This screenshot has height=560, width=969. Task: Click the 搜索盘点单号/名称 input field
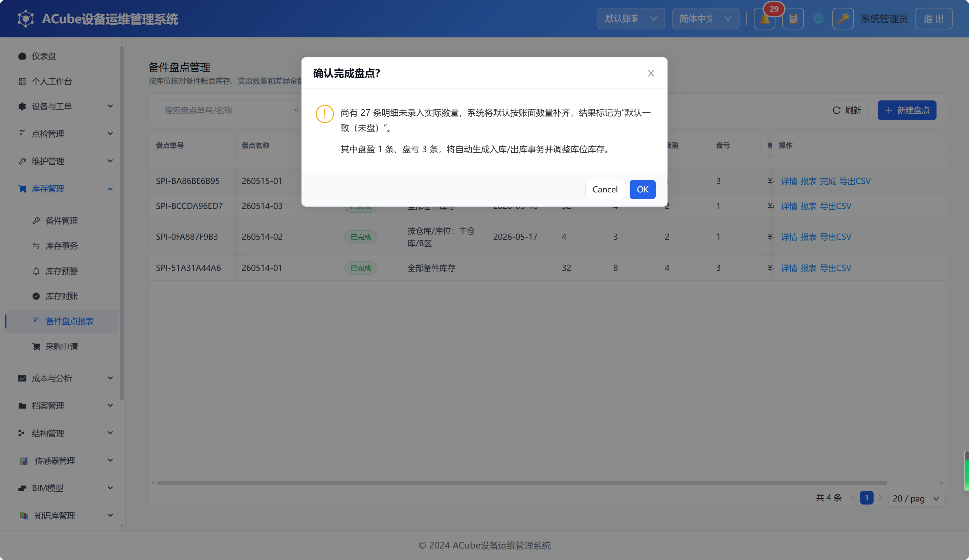coord(223,110)
